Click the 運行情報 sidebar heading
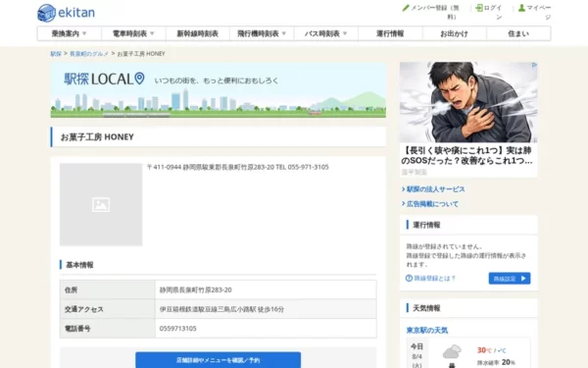 [426, 225]
